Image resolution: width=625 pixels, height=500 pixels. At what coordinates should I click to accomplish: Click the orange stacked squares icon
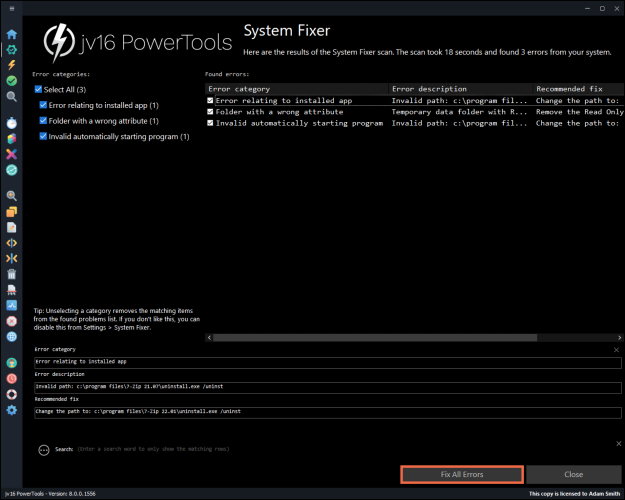click(x=12, y=212)
